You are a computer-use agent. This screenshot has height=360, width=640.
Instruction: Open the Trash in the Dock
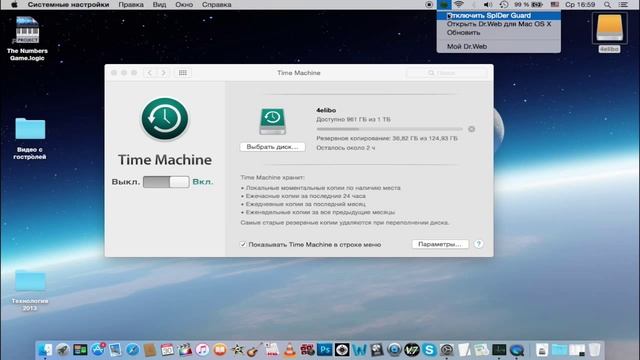tap(595, 350)
